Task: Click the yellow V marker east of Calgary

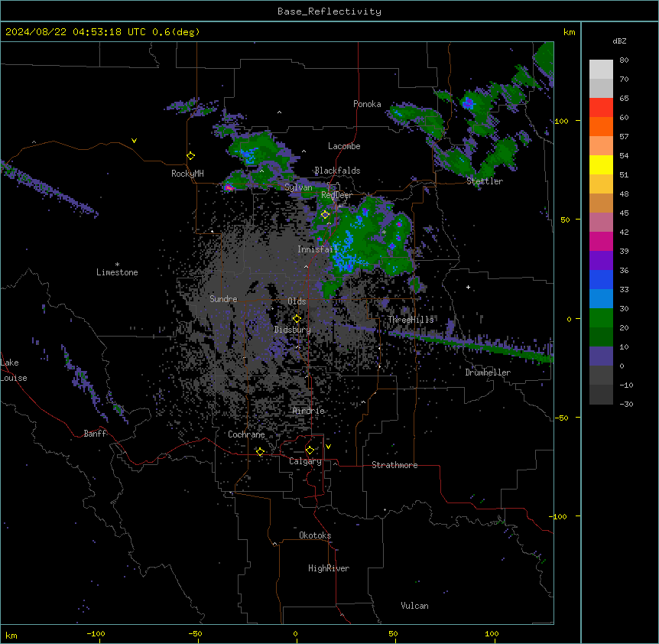Action: click(x=328, y=447)
